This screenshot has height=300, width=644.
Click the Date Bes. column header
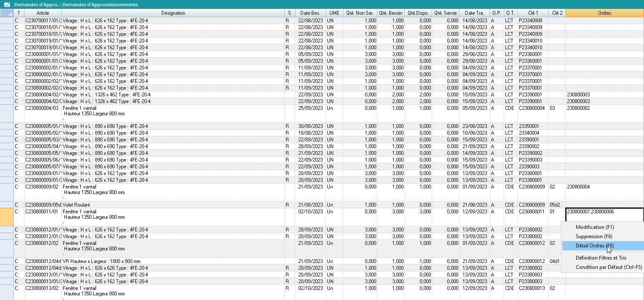point(309,13)
